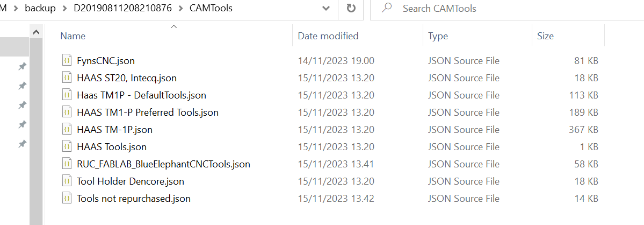Click the date 15/11/2023 13.42
Viewport: 644px width, 225px height.
tap(336, 199)
